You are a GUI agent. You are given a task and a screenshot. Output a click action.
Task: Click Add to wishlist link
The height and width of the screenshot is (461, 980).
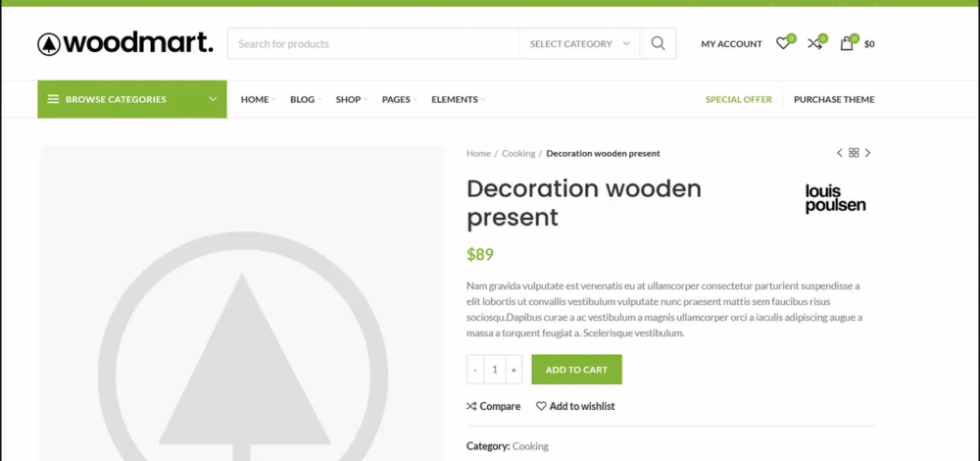tap(575, 406)
